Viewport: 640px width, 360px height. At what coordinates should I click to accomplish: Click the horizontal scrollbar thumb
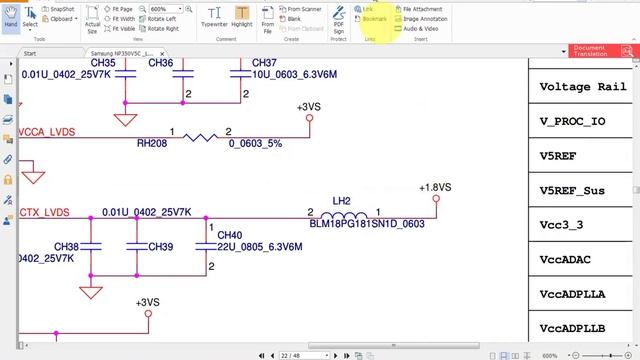pos(394,346)
